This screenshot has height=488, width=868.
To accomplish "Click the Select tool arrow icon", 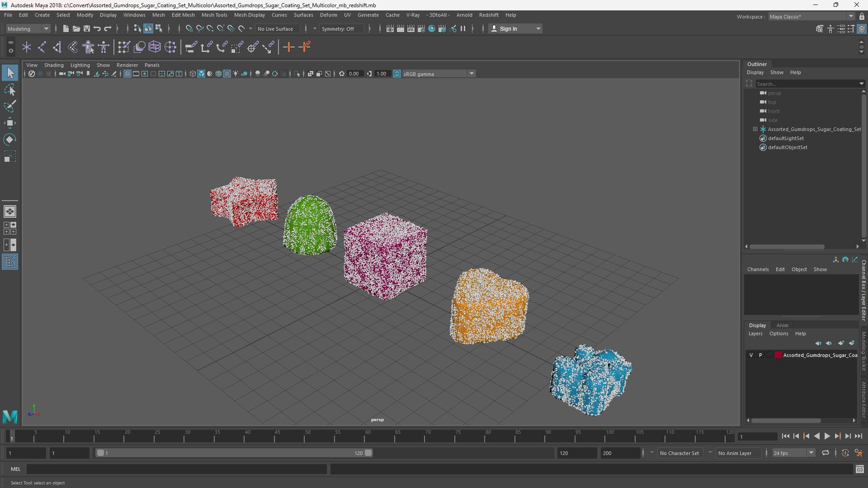I will tap(10, 73).
